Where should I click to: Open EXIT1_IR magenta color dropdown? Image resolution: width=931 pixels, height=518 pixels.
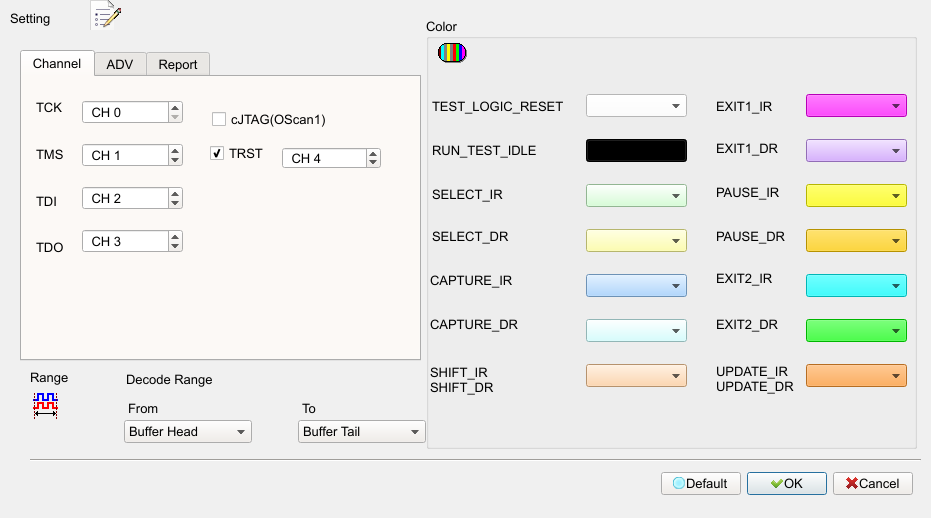pyautogui.click(x=856, y=106)
